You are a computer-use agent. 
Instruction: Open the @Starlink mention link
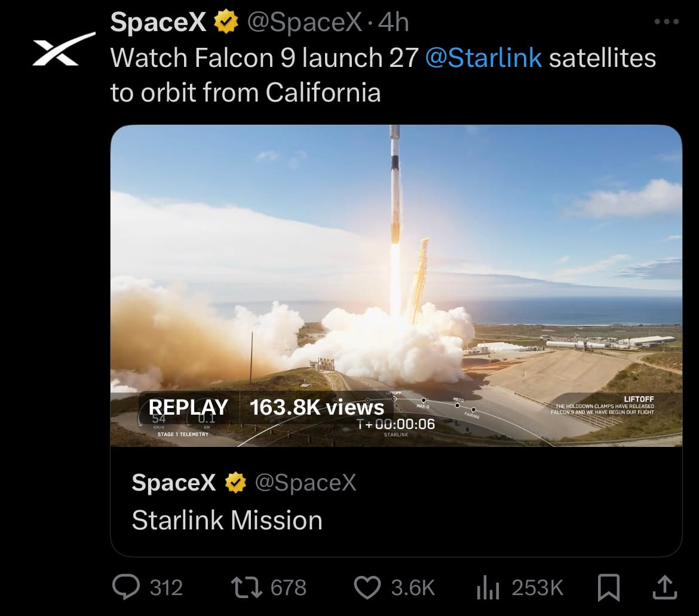484,58
